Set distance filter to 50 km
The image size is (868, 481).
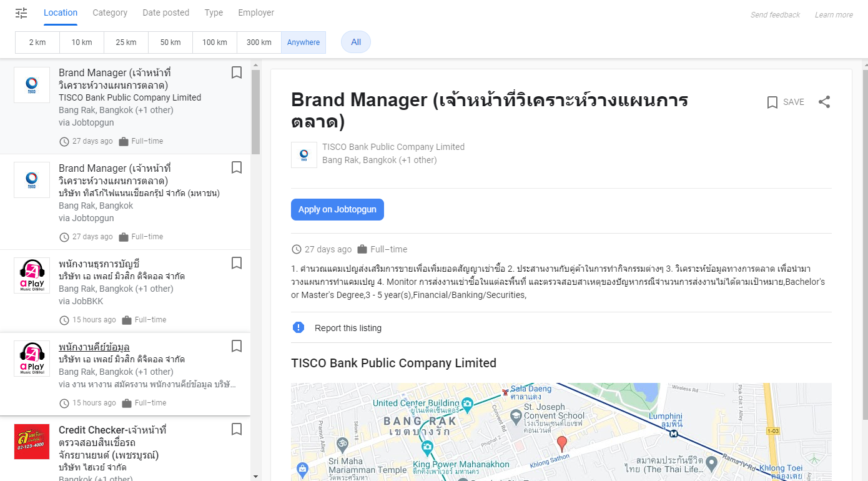click(x=170, y=42)
